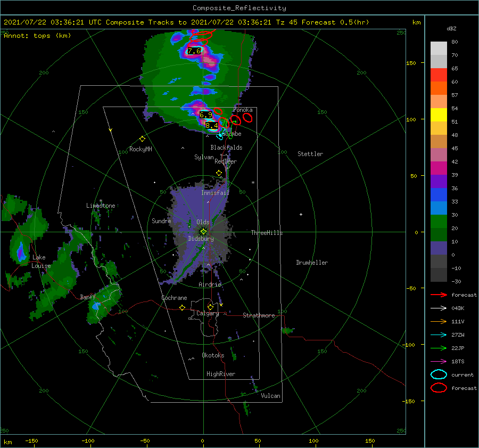Screen dimensions: 479x448
Task: Click the cyan 27ZW arrow legend icon
Action: click(x=439, y=335)
